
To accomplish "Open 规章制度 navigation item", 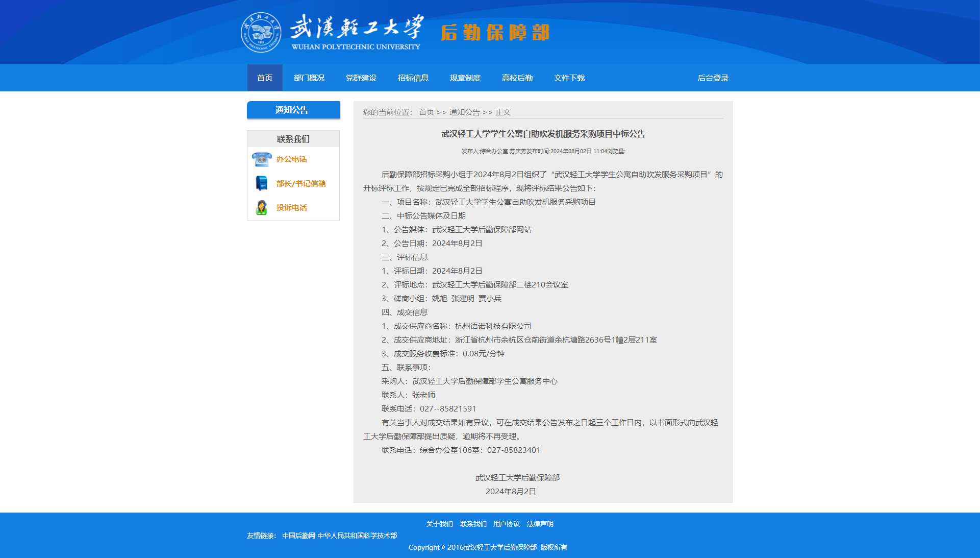I will coord(465,78).
